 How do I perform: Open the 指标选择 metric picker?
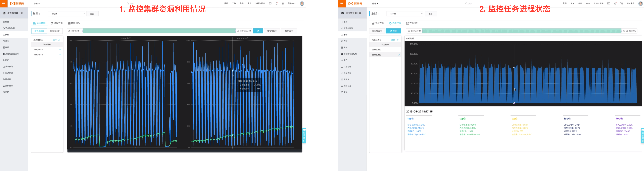(x=289, y=31)
